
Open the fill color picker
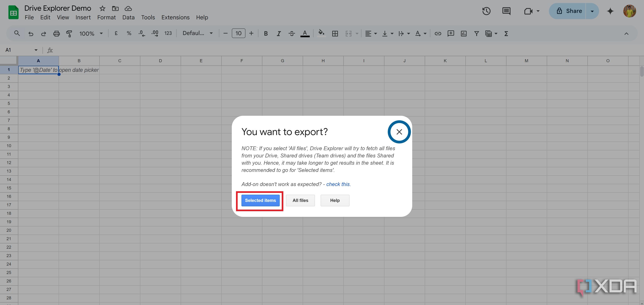click(321, 33)
